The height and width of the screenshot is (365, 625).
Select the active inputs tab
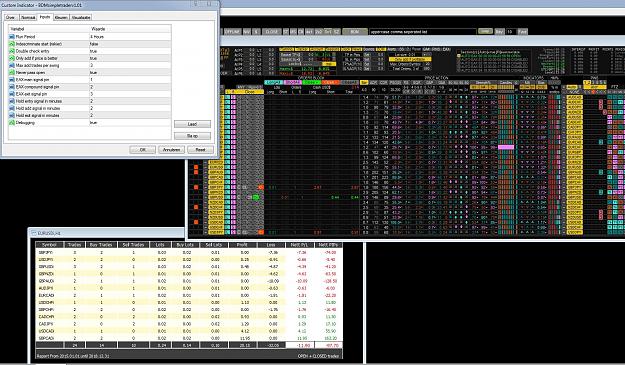(45, 17)
